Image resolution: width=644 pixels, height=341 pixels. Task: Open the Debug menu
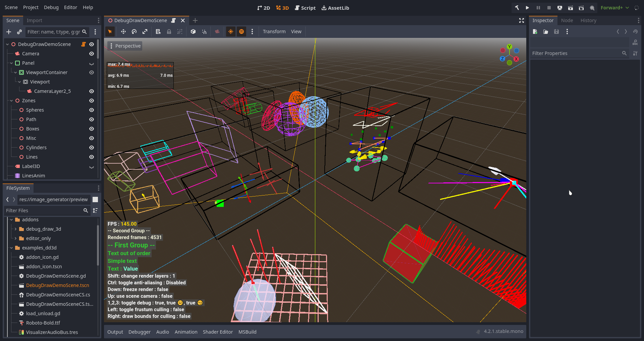click(x=51, y=7)
